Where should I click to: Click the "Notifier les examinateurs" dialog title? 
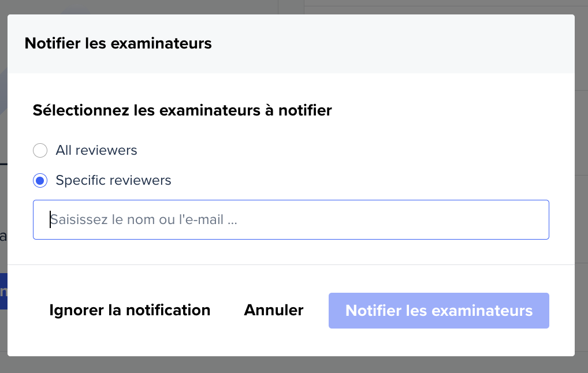(118, 43)
